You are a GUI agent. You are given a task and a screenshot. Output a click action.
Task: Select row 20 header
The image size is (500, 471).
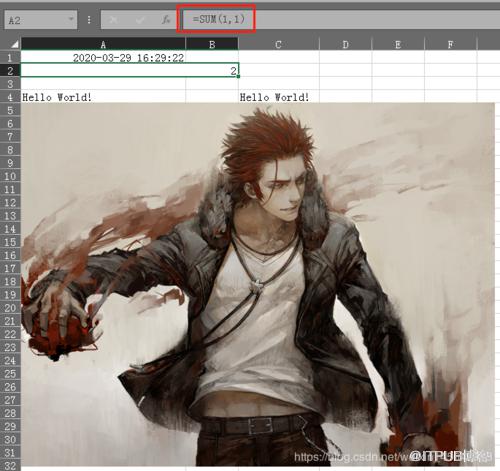point(10,308)
